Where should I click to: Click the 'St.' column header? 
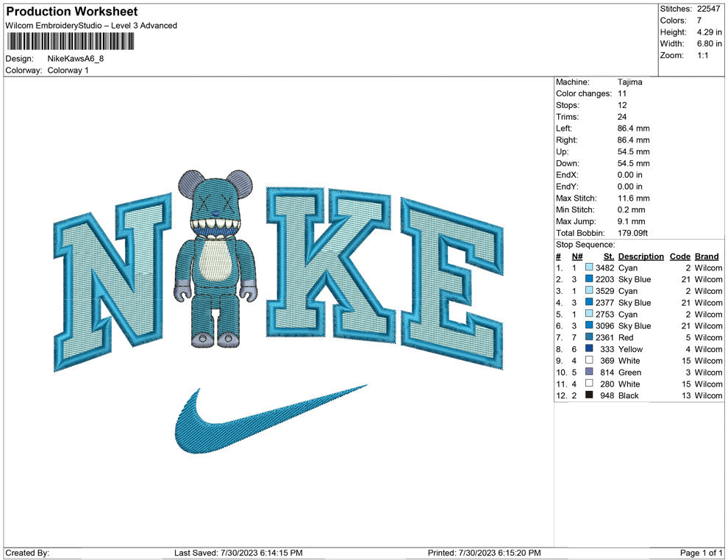click(x=609, y=256)
